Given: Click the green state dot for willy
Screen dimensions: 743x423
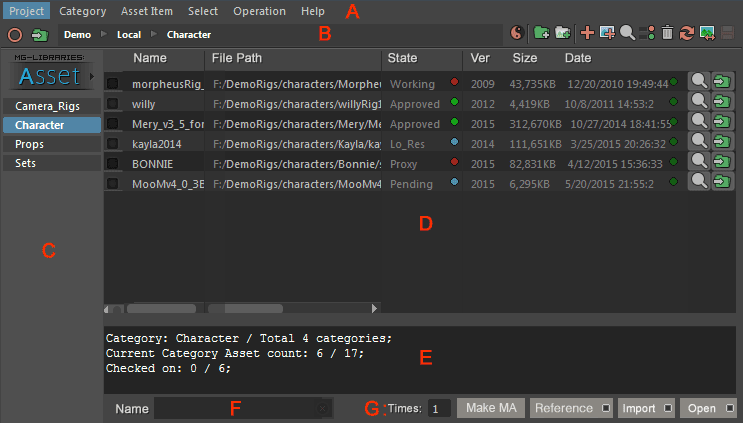Looking at the screenshot, I should 454,101.
